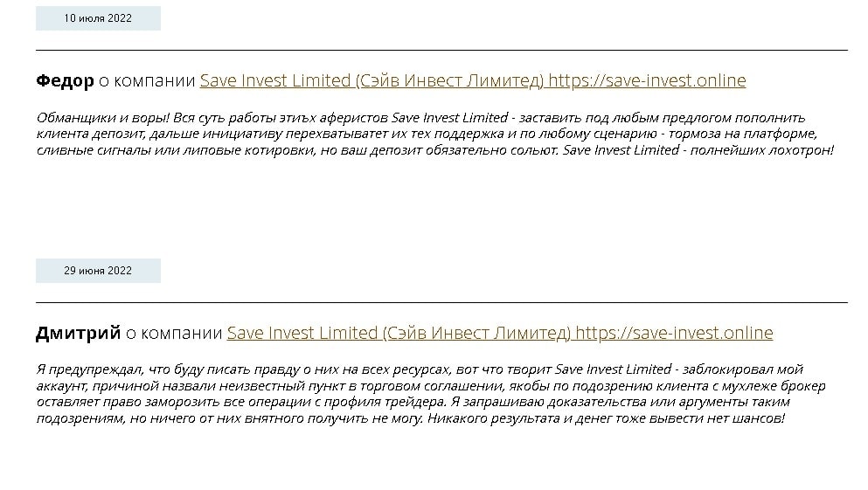868x490 pixels.
Task: Click "(Сэйв Инвест Лимитед)" in Дмитрий's review heading
Action: point(476,334)
